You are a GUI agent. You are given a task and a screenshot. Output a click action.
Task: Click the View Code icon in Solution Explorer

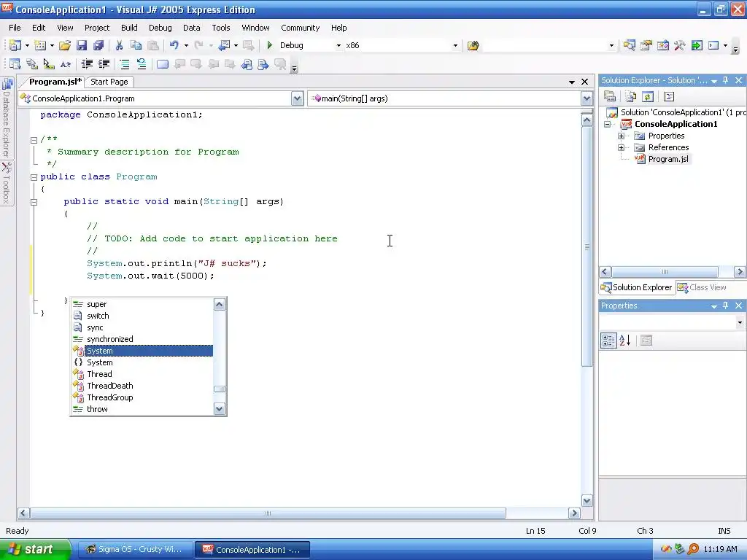click(x=669, y=97)
